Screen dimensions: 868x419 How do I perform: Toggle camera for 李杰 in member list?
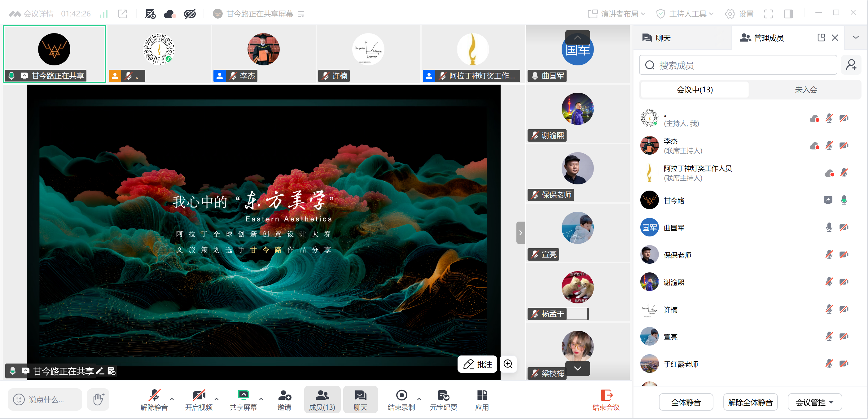pyautogui.click(x=844, y=146)
